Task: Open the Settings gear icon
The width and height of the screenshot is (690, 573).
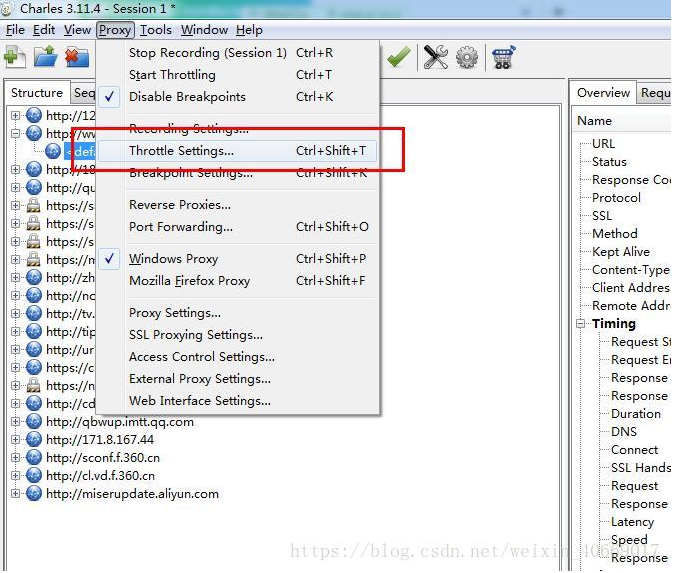Action: pos(467,57)
